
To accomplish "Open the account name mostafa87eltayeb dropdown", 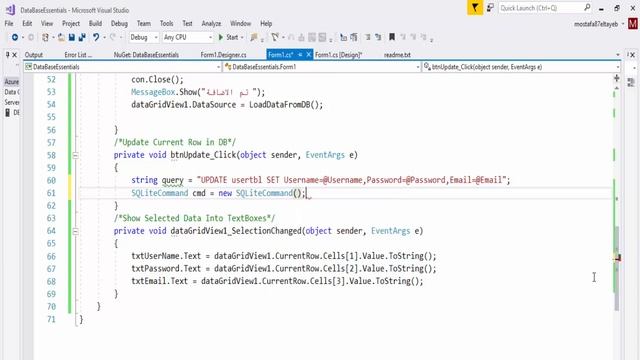I will (x=599, y=24).
